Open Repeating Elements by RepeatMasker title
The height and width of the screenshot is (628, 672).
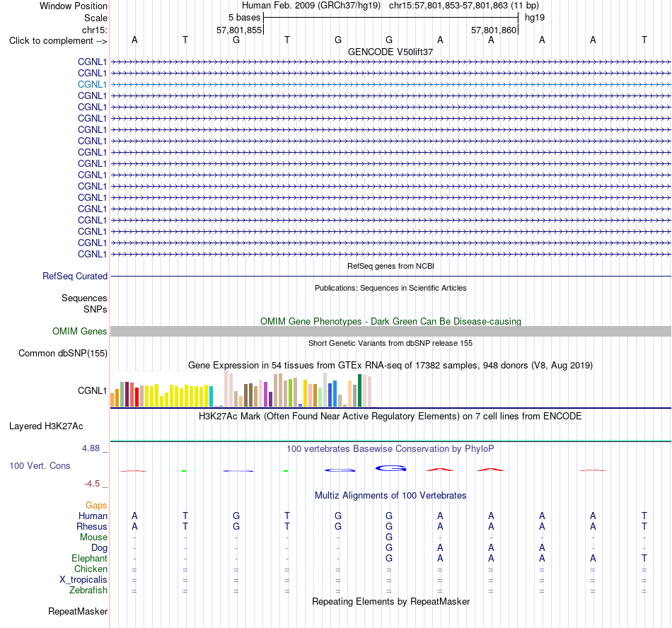point(390,602)
